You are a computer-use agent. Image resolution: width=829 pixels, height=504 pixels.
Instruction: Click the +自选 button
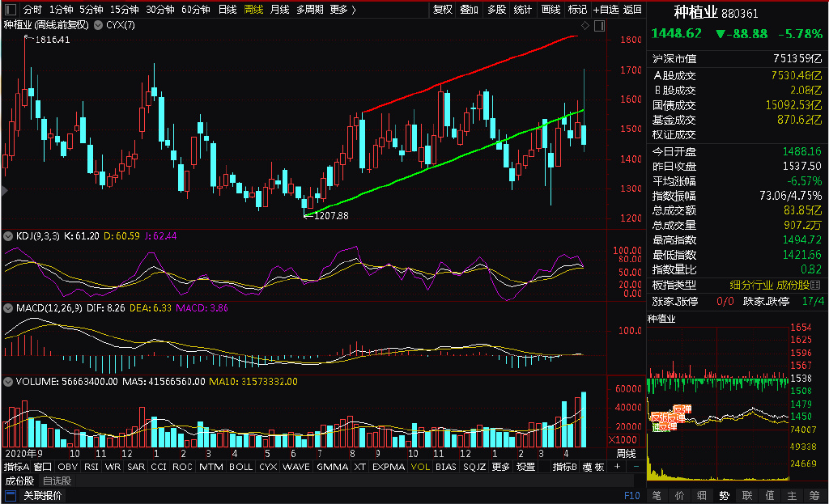(x=606, y=10)
